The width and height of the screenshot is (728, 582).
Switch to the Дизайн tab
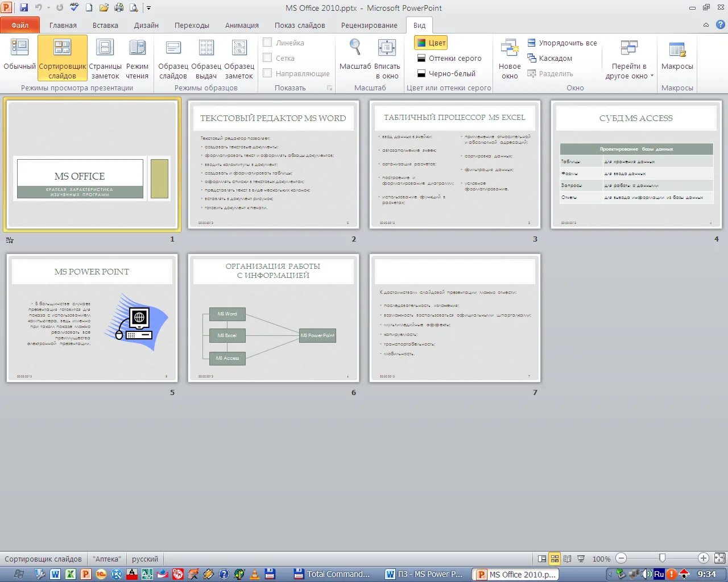pos(146,25)
